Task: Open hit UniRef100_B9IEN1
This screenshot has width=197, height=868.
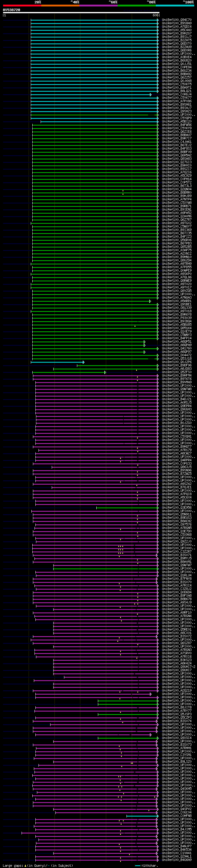Action: 177,210
